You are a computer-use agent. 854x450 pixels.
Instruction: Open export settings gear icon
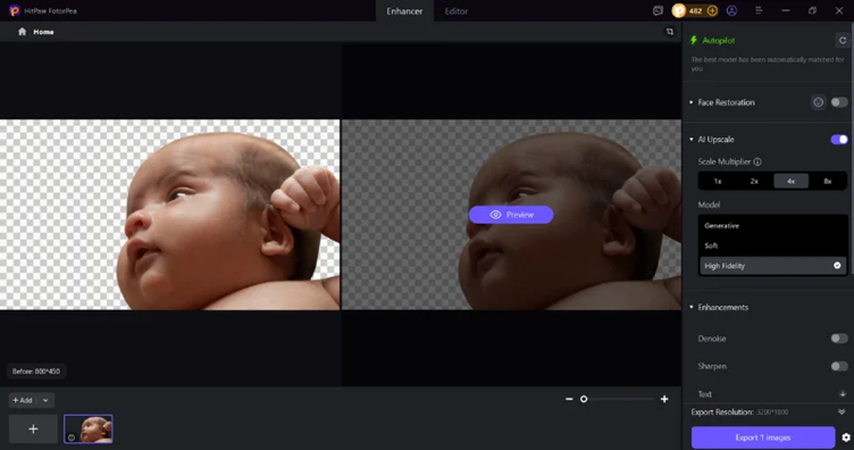point(845,437)
